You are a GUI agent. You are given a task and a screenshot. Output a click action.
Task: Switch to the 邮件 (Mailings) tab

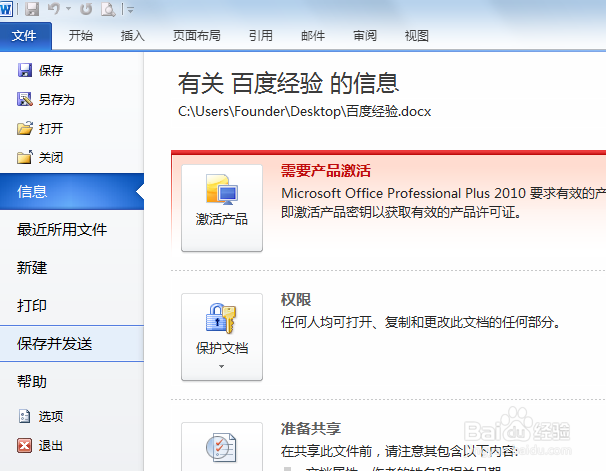(x=313, y=36)
